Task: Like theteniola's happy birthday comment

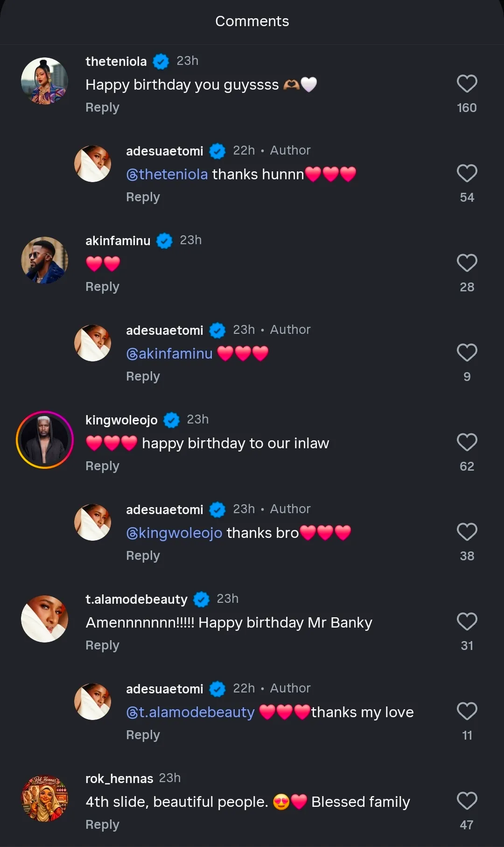Action: click(x=467, y=84)
